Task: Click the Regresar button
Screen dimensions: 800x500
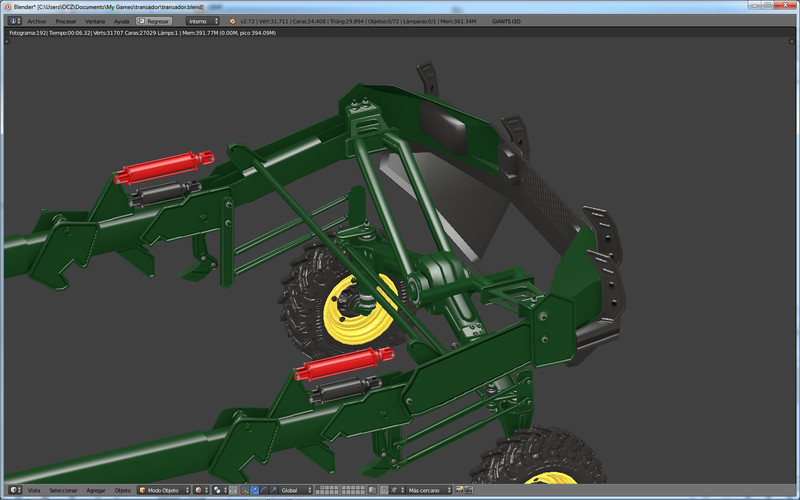Action: coord(154,20)
